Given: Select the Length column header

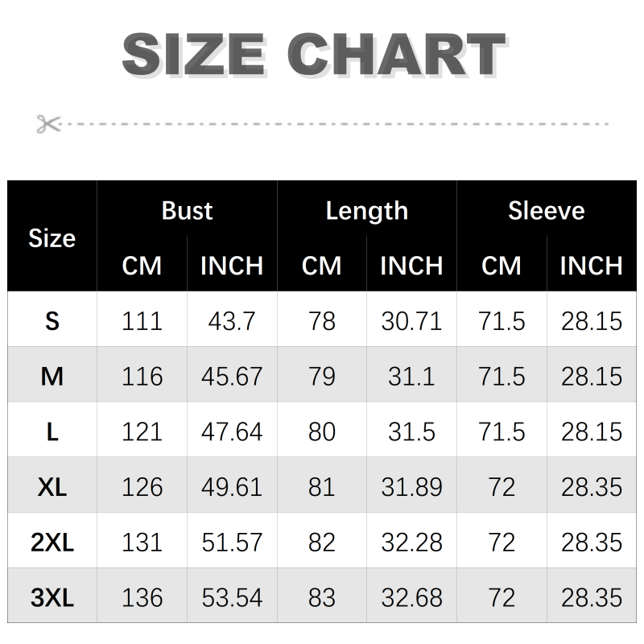Looking at the screenshot, I should tap(366, 211).
